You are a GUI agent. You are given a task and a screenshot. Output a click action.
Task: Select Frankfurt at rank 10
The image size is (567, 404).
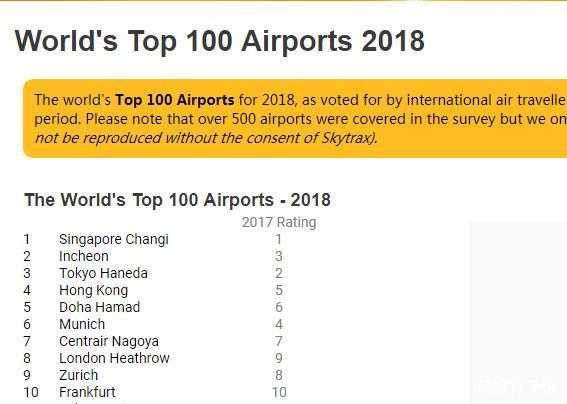[x=87, y=392]
